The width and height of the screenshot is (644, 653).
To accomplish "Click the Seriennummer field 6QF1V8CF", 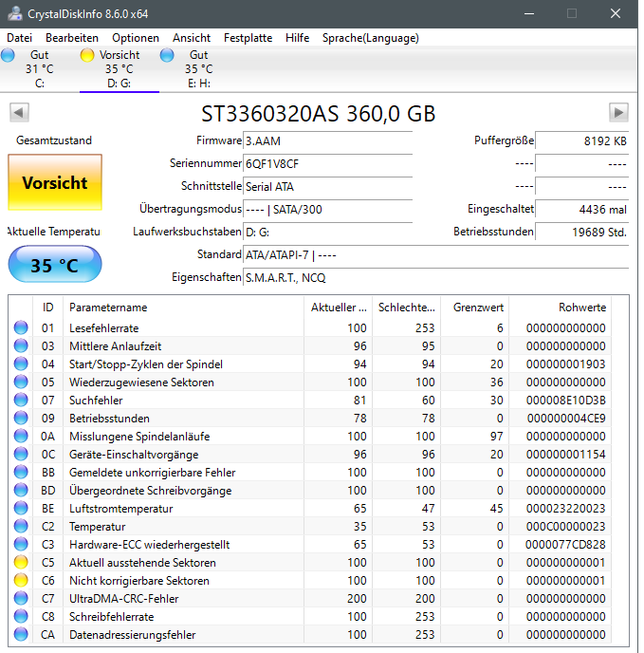I will pyautogui.click(x=327, y=163).
